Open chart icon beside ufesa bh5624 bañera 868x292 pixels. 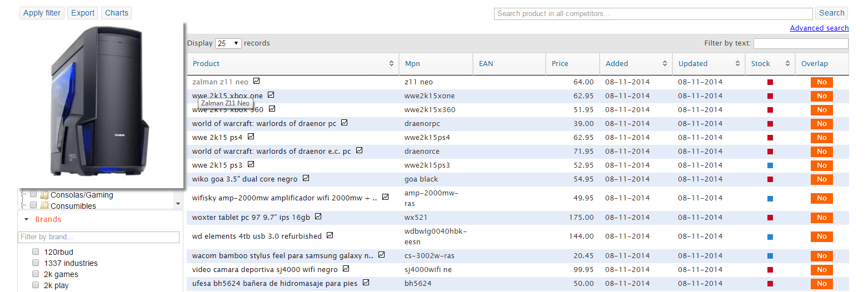tap(366, 283)
